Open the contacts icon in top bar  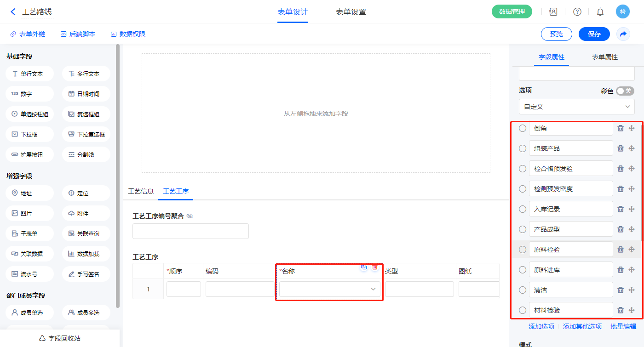point(553,12)
